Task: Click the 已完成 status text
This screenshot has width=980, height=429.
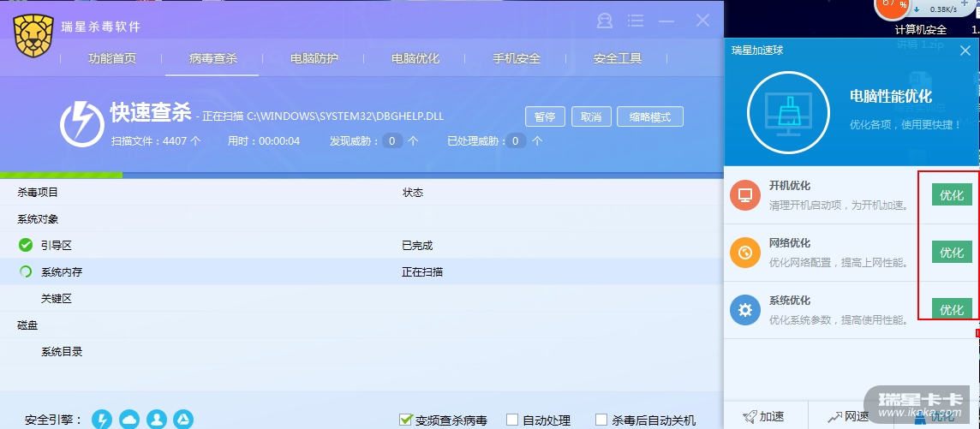Action: coord(417,246)
